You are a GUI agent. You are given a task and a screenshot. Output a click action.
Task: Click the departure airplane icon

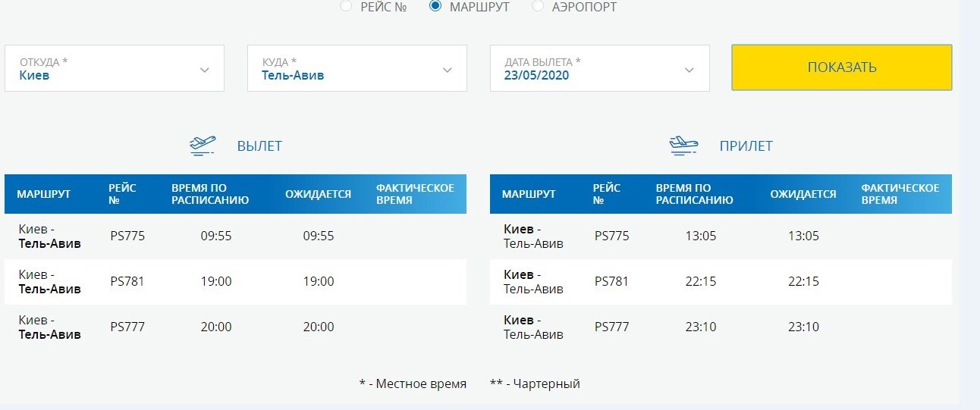pos(203,146)
